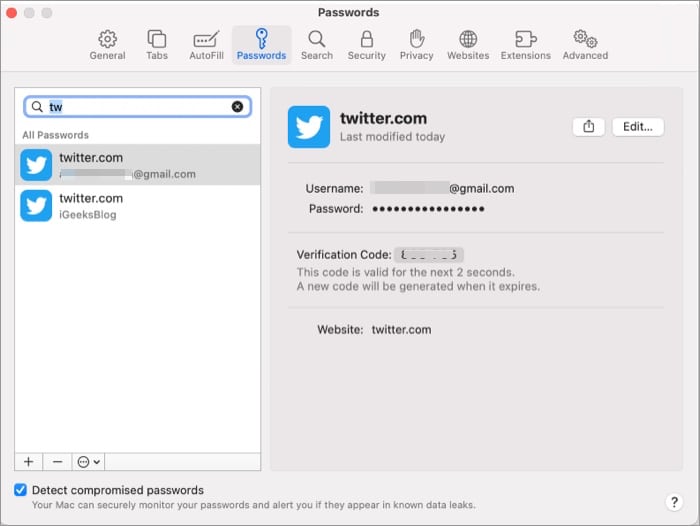The image size is (700, 526).
Task: Open the Advanced preferences tab
Action: [585, 45]
